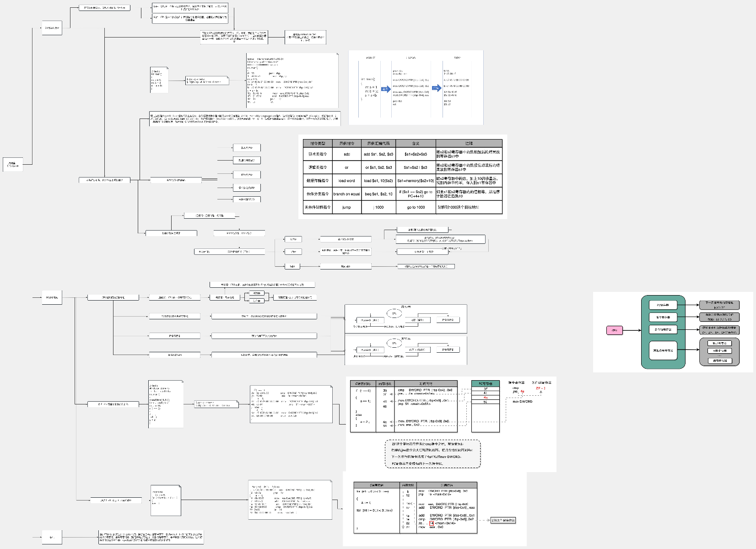Viewport: 756px width, 549px height.
Task: Click the 汇编代码 header in the if-else table
Action: 426,384
